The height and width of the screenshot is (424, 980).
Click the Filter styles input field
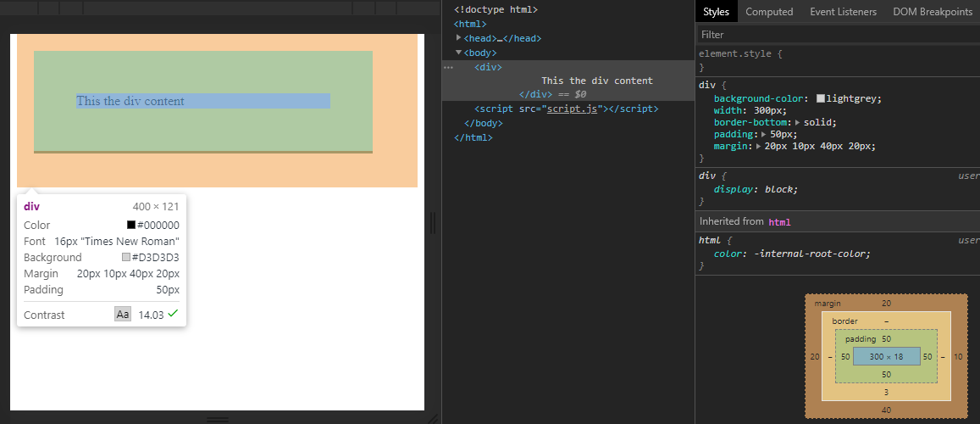coord(838,35)
